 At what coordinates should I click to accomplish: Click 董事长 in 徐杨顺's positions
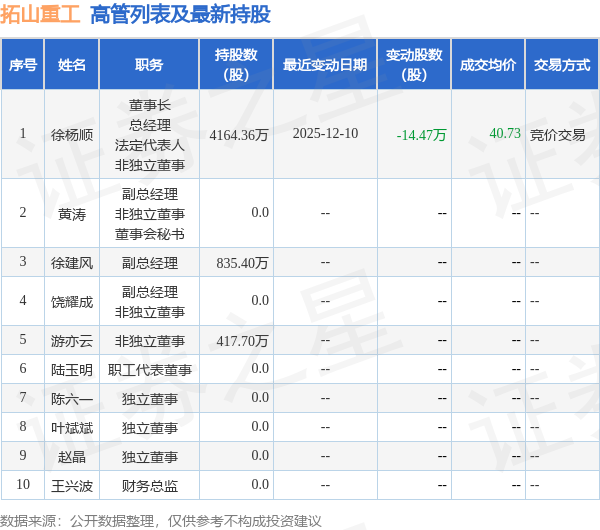[149, 105]
